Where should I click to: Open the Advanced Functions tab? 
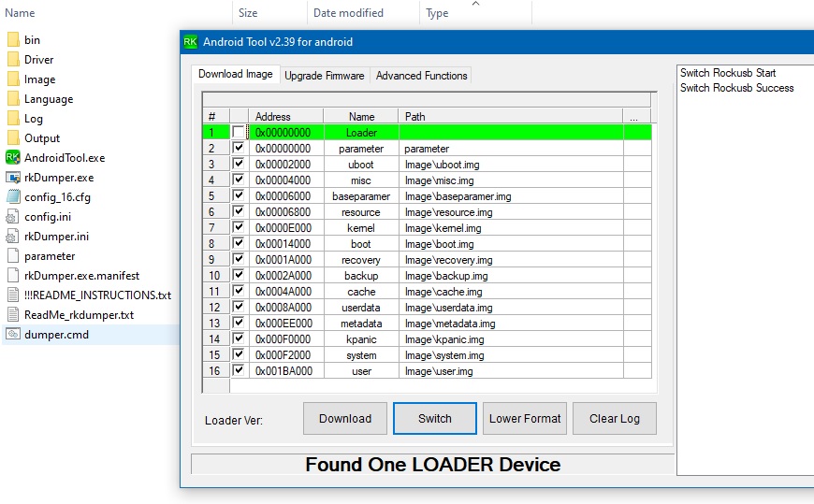pos(422,76)
